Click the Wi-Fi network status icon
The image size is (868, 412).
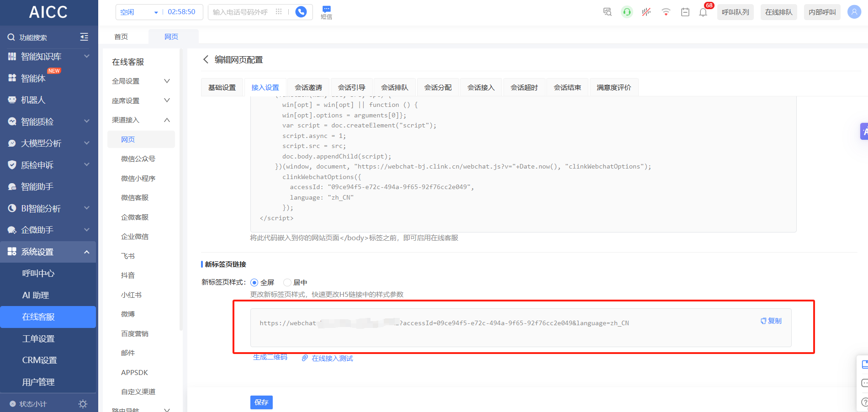pos(666,12)
